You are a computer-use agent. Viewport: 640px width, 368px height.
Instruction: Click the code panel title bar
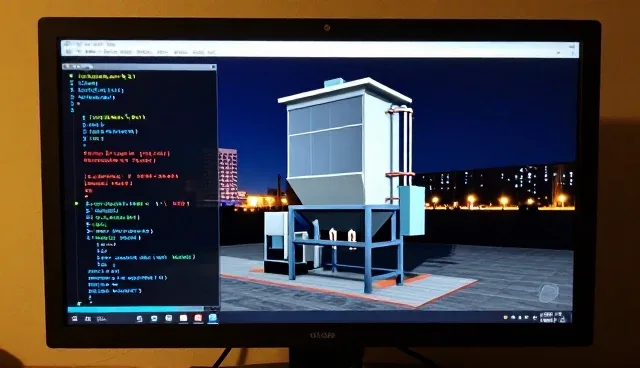click(139, 67)
